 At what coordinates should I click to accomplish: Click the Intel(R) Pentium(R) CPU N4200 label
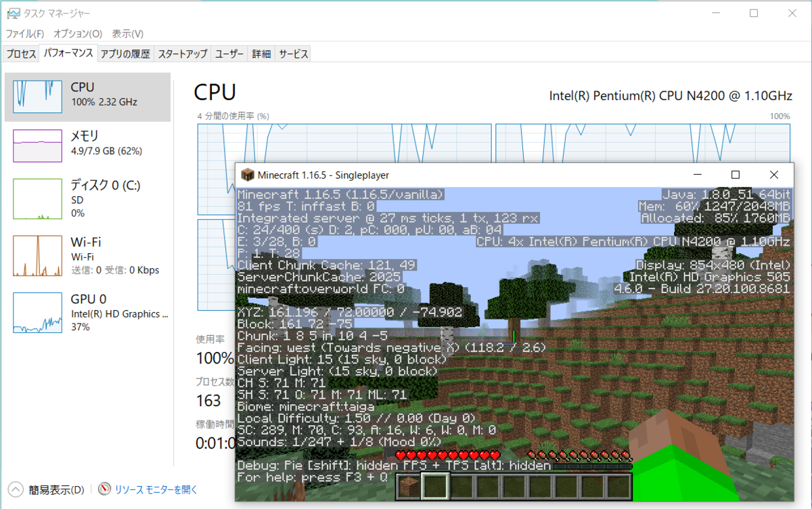tap(671, 95)
